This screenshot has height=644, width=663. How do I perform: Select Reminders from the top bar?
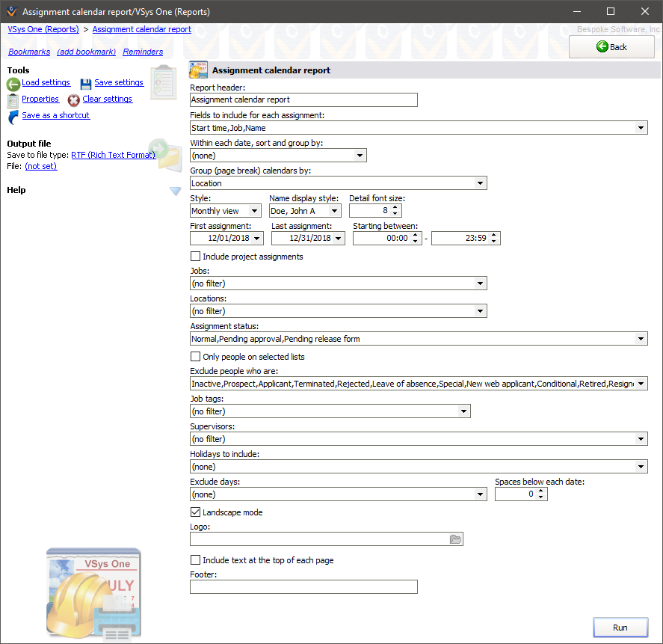click(143, 52)
